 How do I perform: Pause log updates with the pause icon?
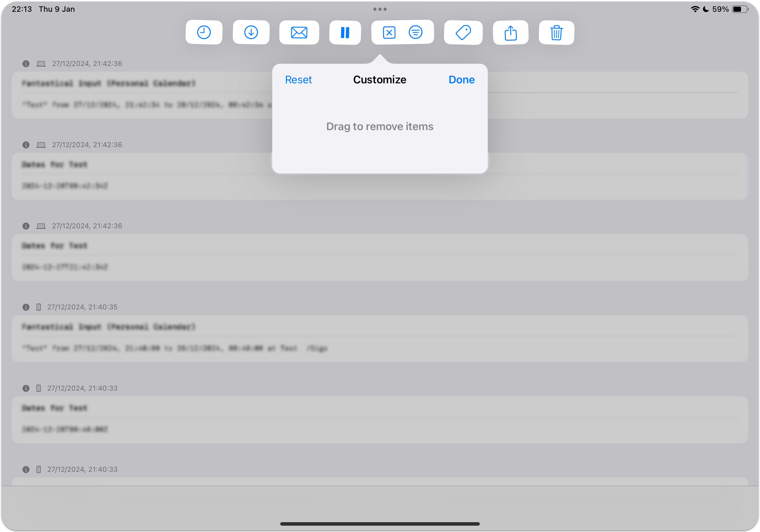(345, 32)
